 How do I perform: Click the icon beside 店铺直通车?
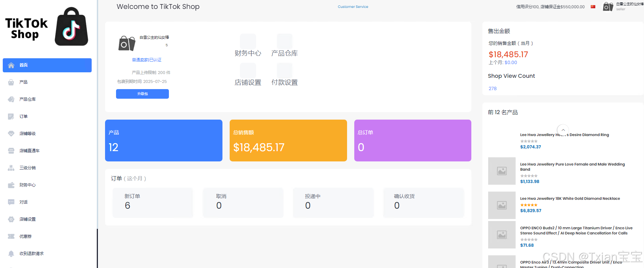(11, 151)
